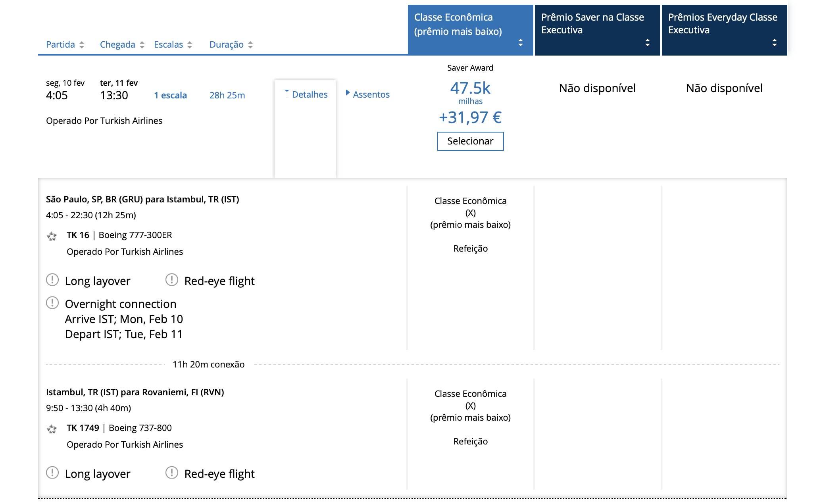Screen dimensions: 823x504
Task: Click Star Alliance icon beside TK 1749
Action: 52,429
